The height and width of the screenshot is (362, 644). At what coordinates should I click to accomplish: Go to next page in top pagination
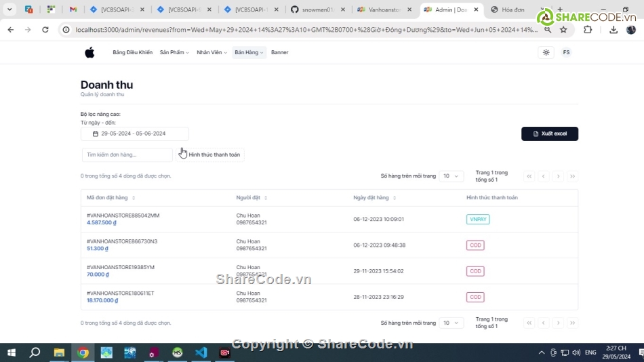click(x=558, y=176)
